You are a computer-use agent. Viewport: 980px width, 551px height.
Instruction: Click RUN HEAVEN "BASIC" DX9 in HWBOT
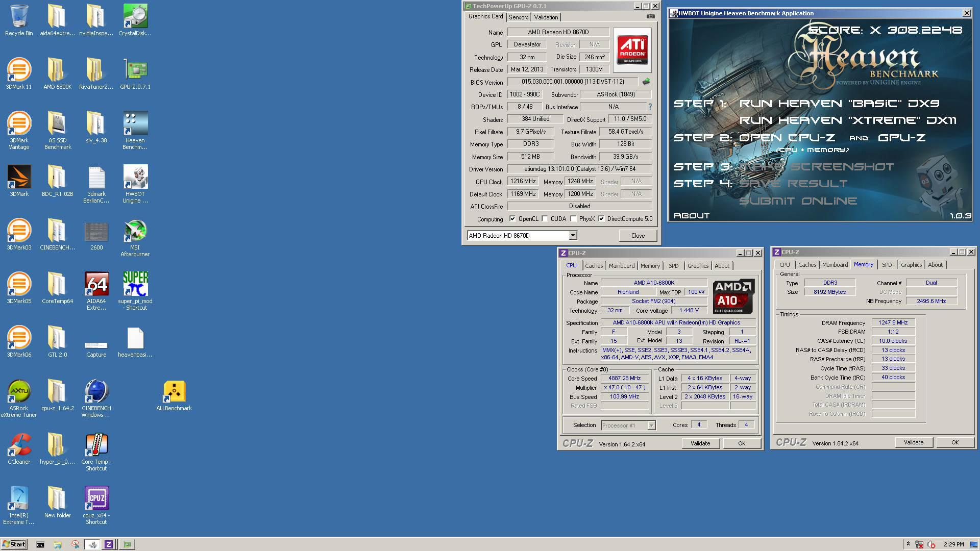(839, 104)
